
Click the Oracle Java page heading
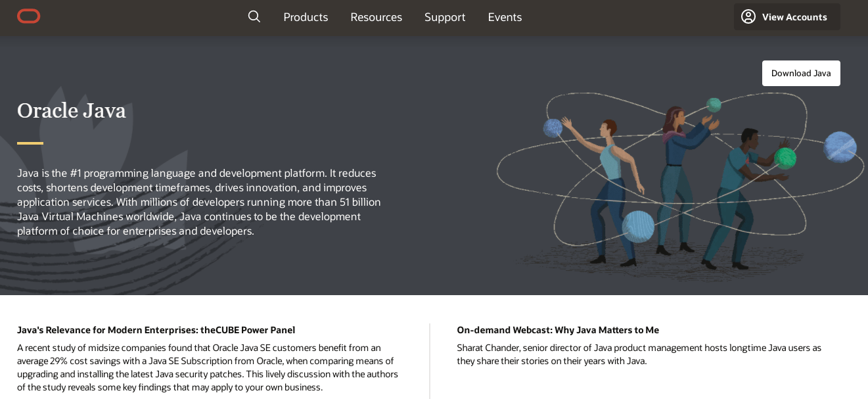(x=72, y=110)
